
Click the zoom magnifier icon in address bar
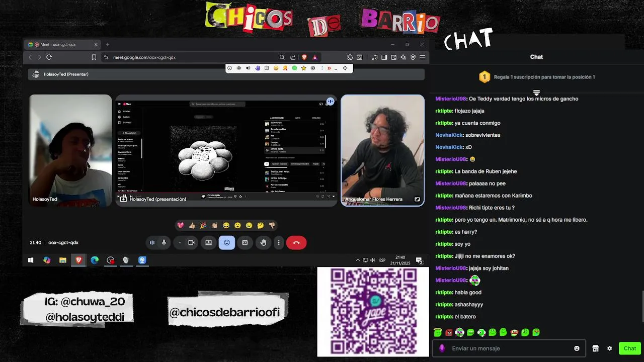(282, 57)
